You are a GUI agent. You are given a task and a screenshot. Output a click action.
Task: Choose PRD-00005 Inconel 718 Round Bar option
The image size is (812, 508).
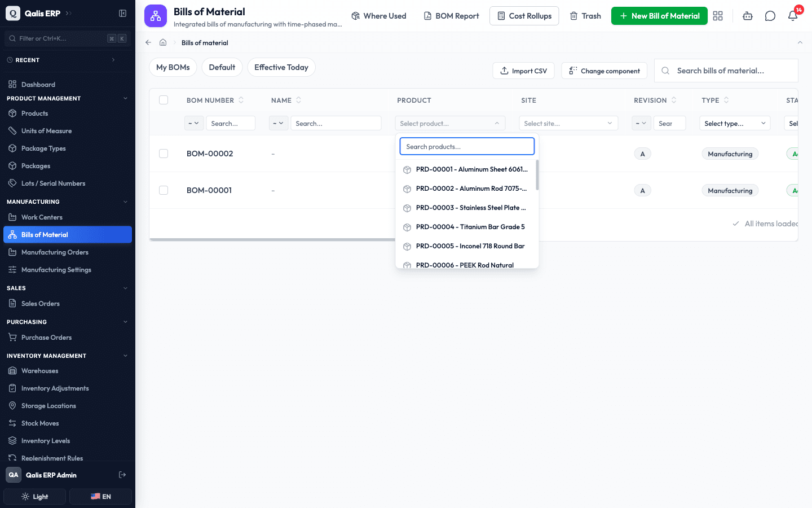click(x=467, y=246)
